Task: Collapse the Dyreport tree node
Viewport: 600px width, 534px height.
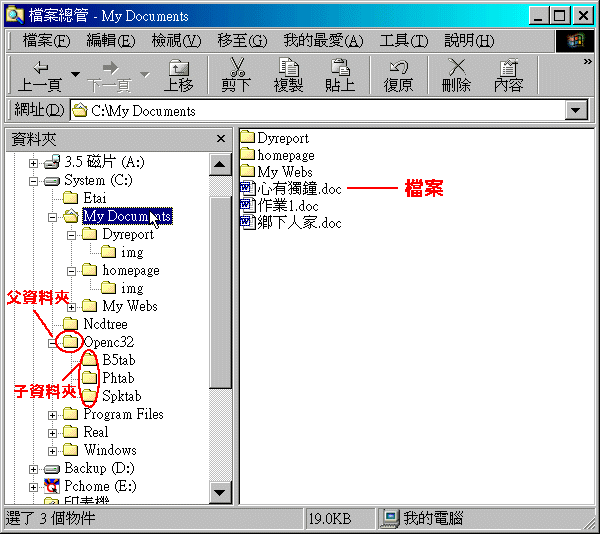Action: click(x=72, y=235)
